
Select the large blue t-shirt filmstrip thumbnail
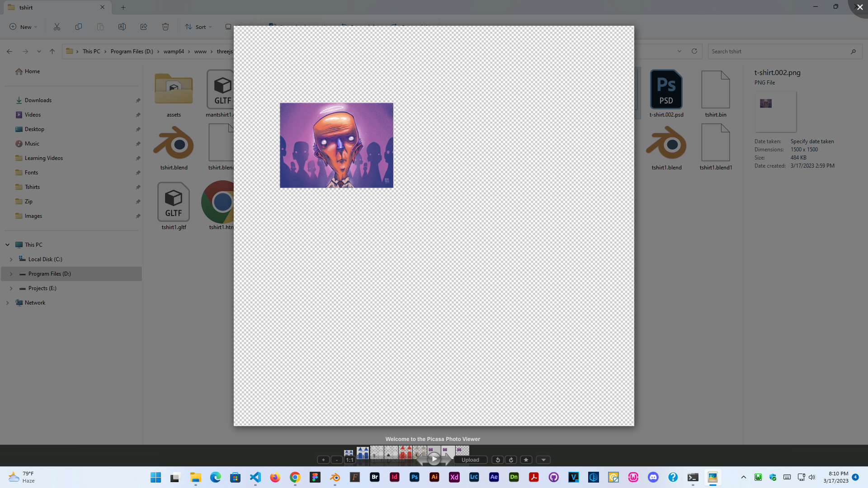363,452
